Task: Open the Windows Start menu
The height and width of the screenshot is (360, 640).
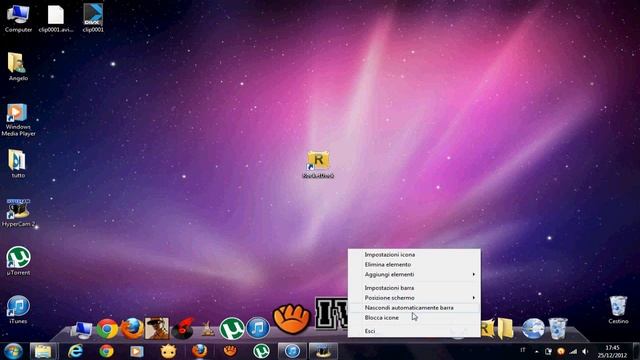Action: coord(13,351)
